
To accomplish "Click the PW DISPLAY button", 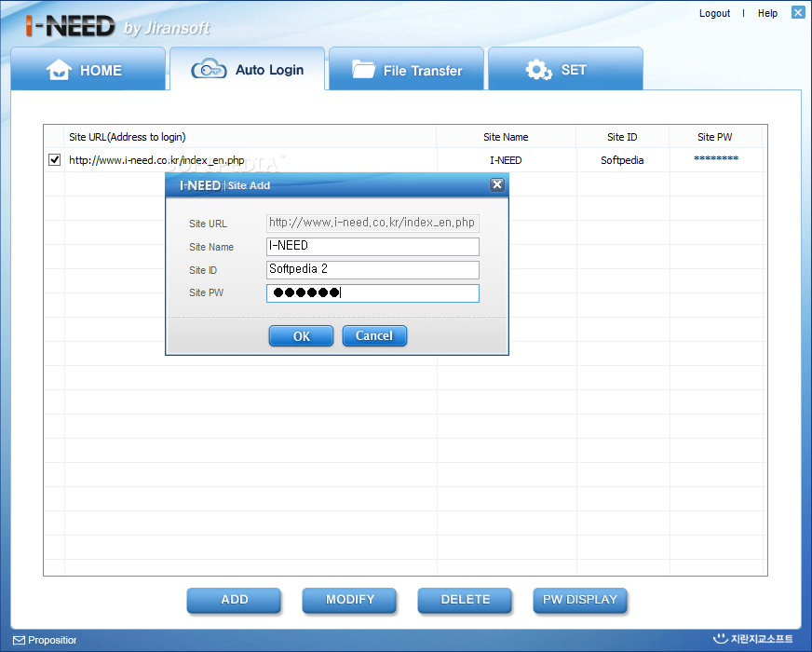I will pyautogui.click(x=580, y=600).
